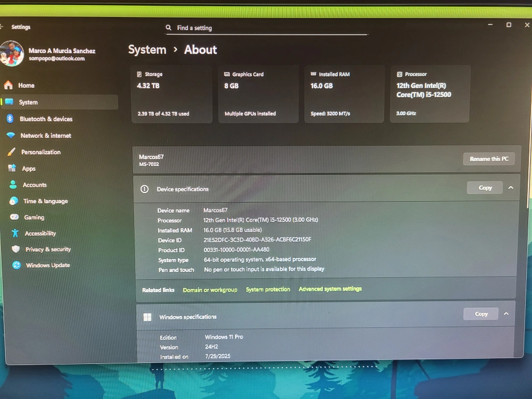Copy the Windows specifications
Screen dimensions: 532x399
click(x=481, y=314)
